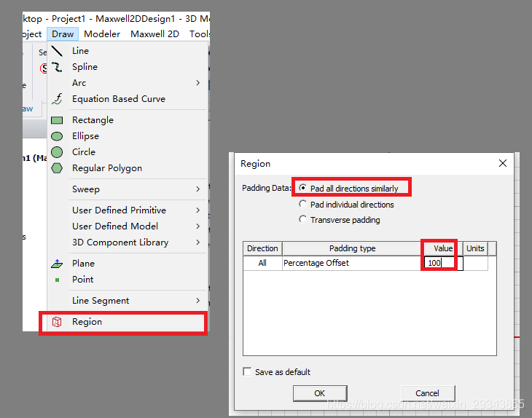Select the Line draw icon
Screen dimensions: 532x418
click(57, 51)
